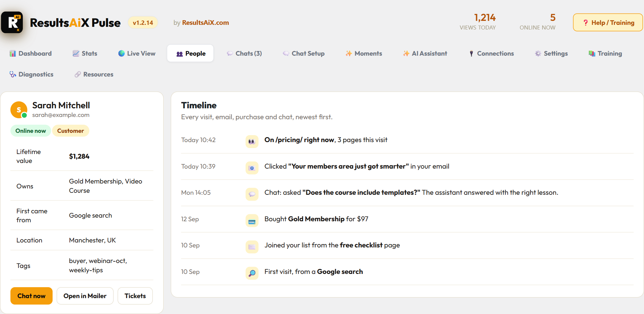Click the Customer badge
The height and width of the screenshot is (314, 644).
coord(70,131)
